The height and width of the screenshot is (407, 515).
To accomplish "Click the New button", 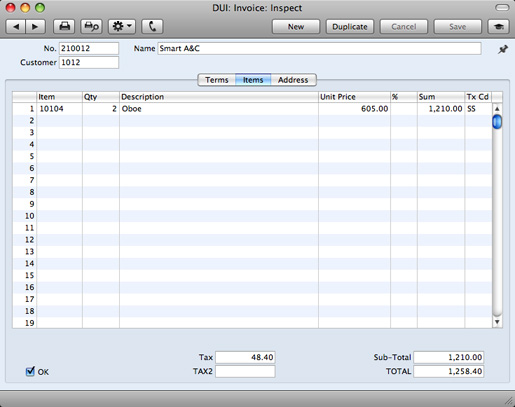I will point(296,27).
